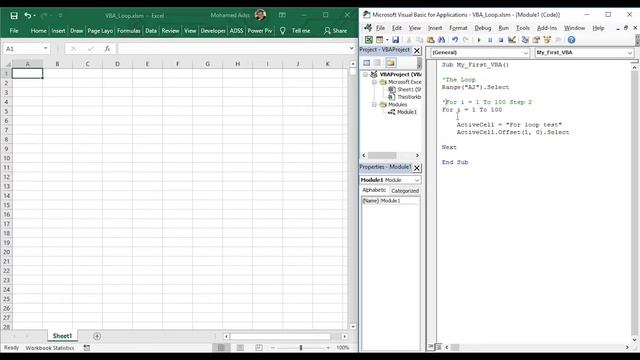Collapse the Microsoft Excel Objects folder
The image size is (640, 360).
coord(374,82)
